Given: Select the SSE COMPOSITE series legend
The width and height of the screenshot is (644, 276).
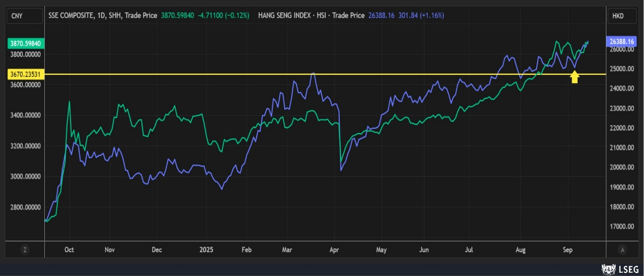Looking at the screenshot, I should (x=102, y=15).
